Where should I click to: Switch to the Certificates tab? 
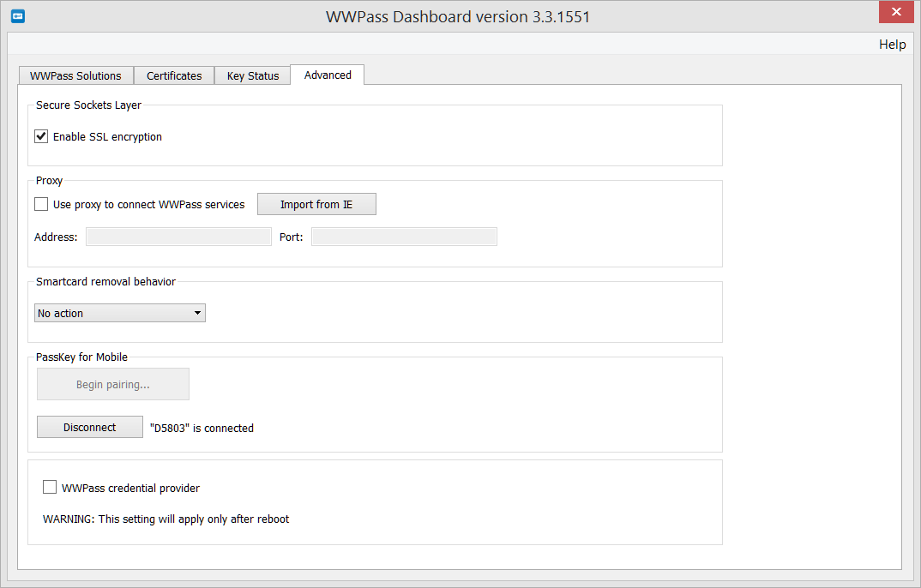pos(174,75)
